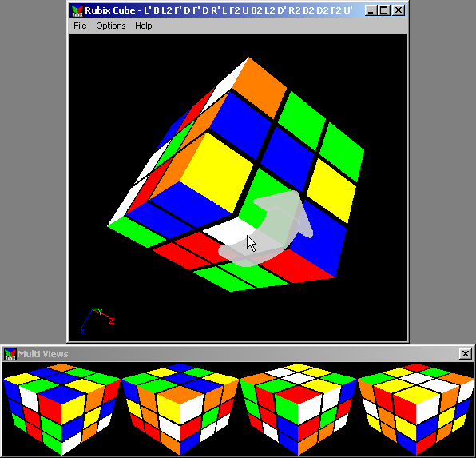The width and height of the screenshot is (476, 458).
Task: Select the first multi view cube thumbnail
Action: pyautogui.click(x=61, y=408)
